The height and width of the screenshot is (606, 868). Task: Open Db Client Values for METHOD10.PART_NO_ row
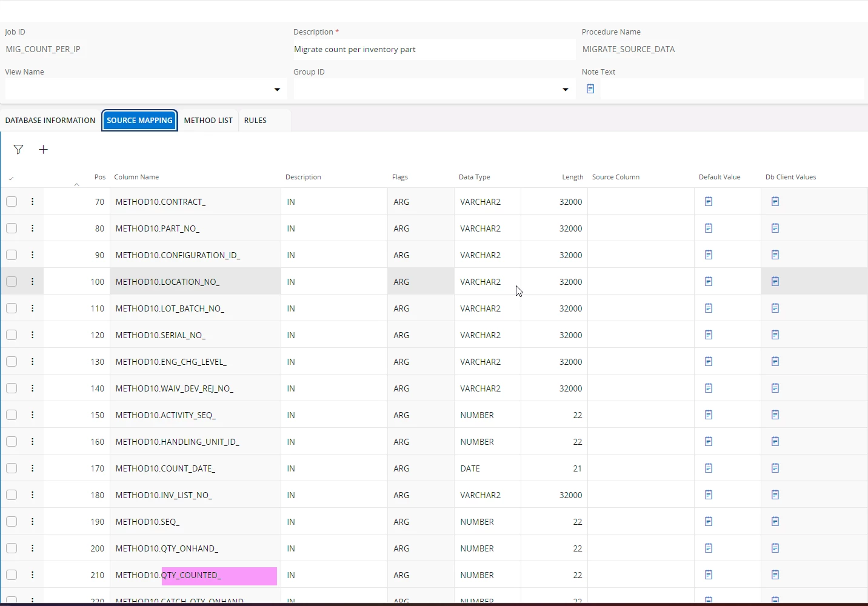click(775, 228)
